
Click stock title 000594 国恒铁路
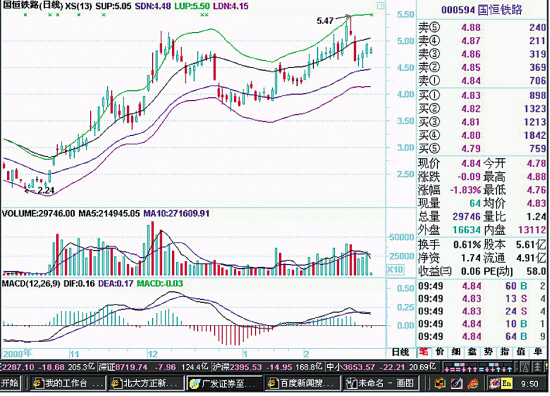[482, 10]
